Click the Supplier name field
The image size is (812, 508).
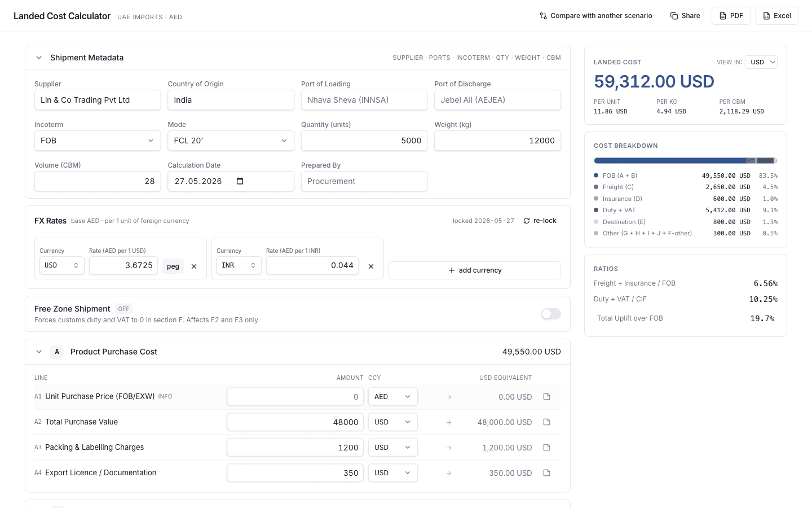pyautogui.click(x=98, y=100)
